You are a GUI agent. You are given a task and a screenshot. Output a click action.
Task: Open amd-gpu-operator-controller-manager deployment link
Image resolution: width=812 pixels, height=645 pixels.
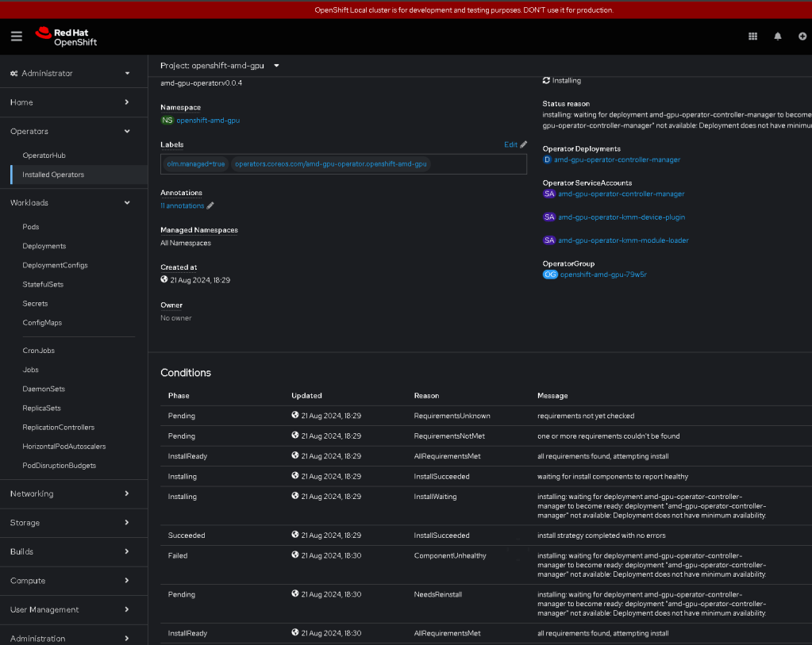click(618, 159)
